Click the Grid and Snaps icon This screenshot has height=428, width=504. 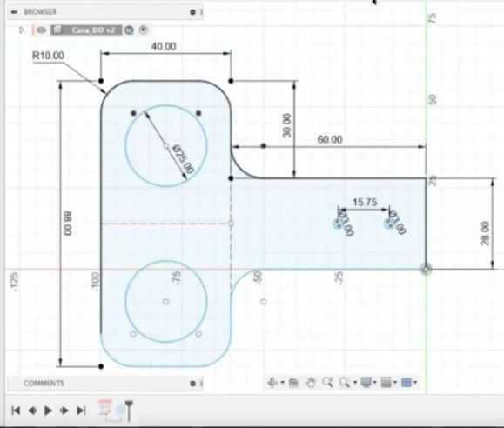(386, 383)
